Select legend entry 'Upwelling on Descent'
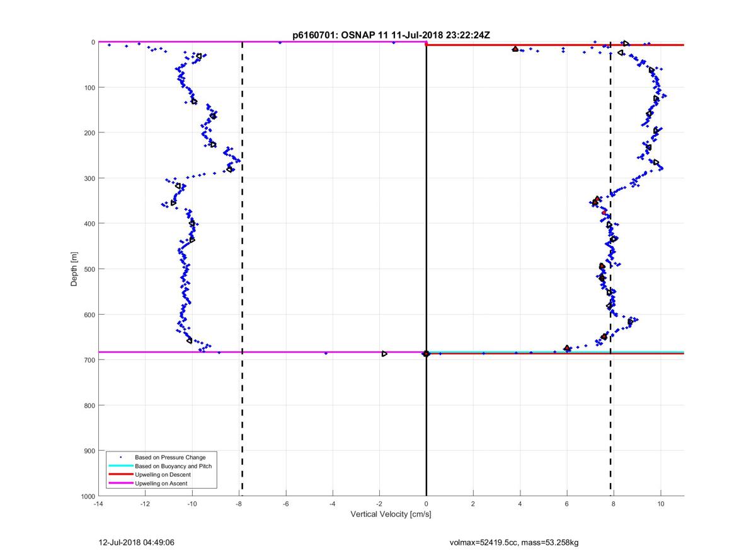This screenshot has height=558, width=756. [163, 474]
